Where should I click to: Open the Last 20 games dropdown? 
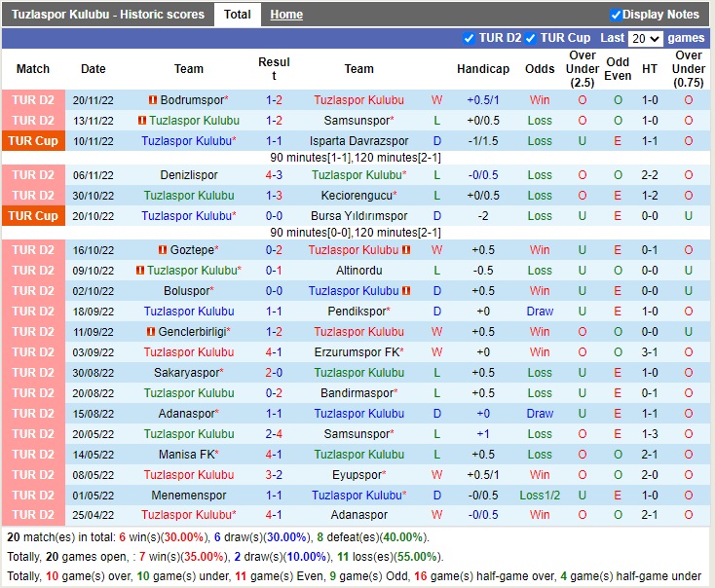point(645,38)
